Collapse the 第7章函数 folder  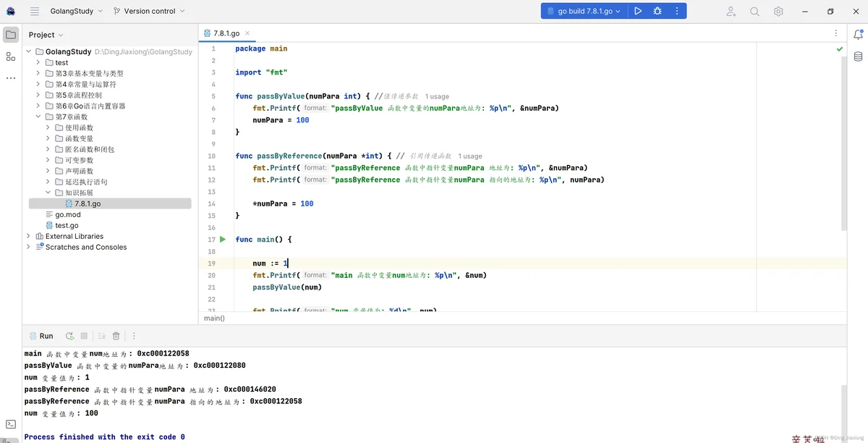pyautogui.click(x=39, y=117)
